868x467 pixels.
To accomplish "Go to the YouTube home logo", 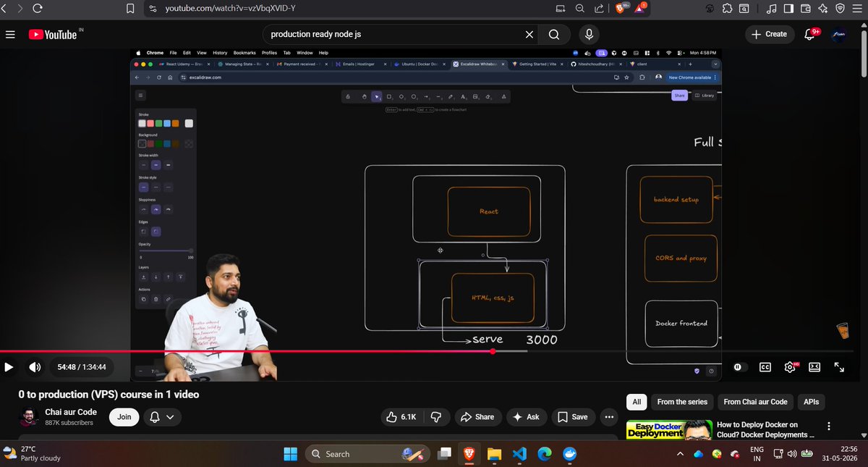I will coord(53,34).
